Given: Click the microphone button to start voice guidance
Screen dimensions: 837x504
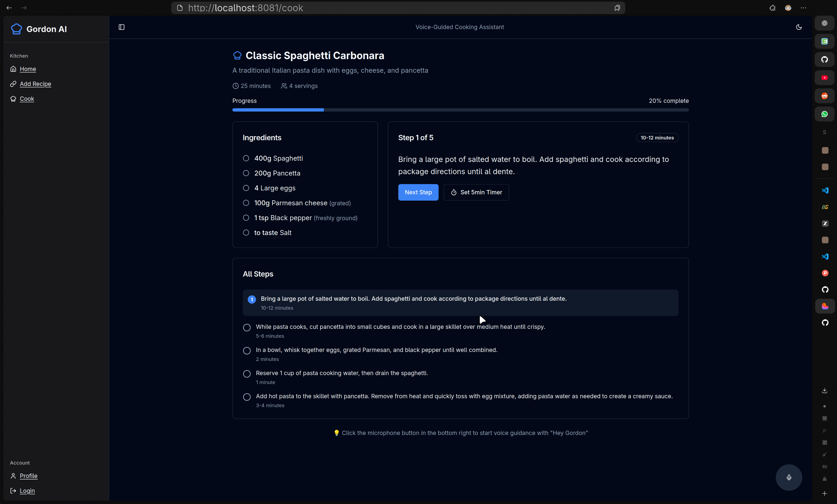Looking at the screenshot, I should coord(789,478).
